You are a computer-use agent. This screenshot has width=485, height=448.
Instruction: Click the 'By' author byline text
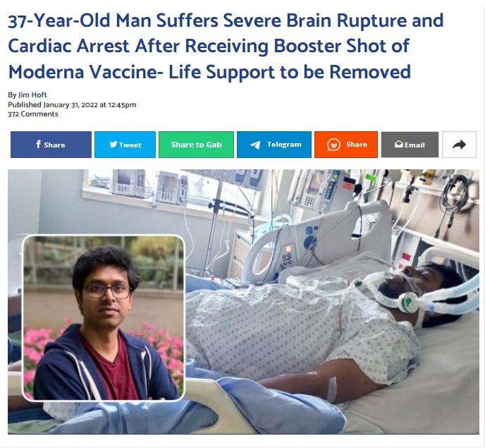pyautogui.click(x=12, y=95)
